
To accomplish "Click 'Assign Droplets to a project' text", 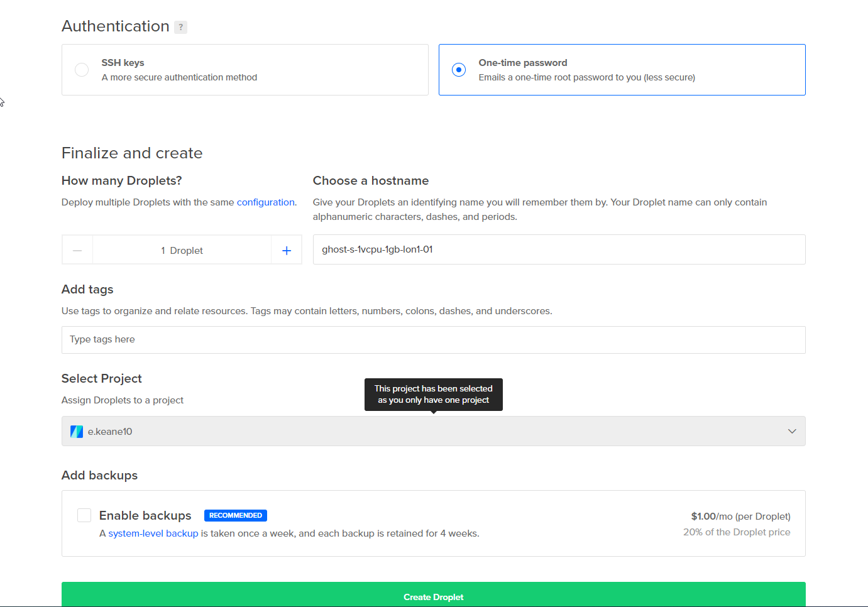I will pos(123,400).
